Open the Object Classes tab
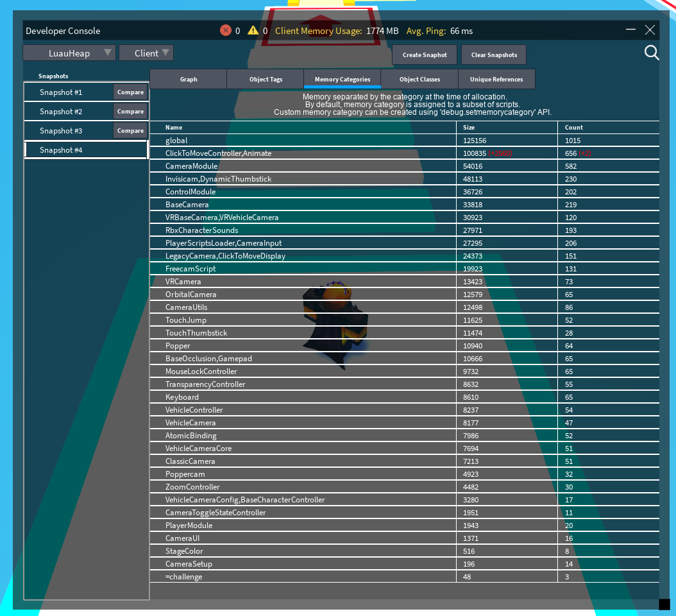 [x=419, y=79]
